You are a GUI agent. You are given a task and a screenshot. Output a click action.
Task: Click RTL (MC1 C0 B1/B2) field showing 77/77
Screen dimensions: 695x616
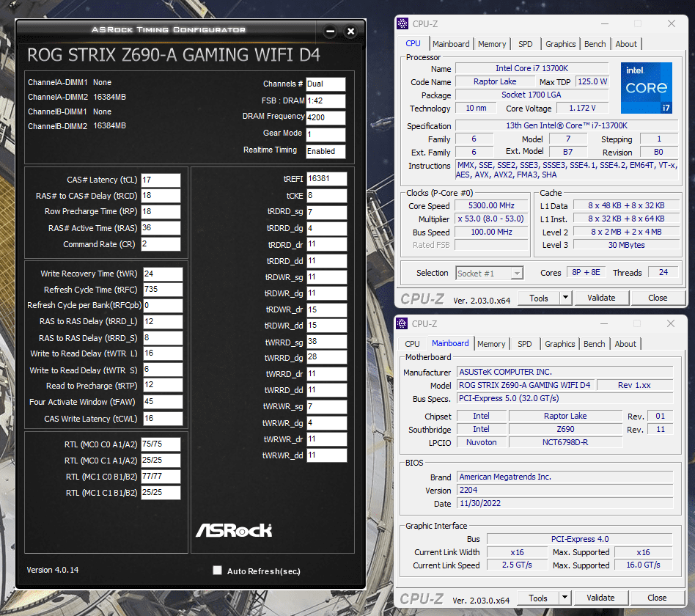tap(161, 477)
